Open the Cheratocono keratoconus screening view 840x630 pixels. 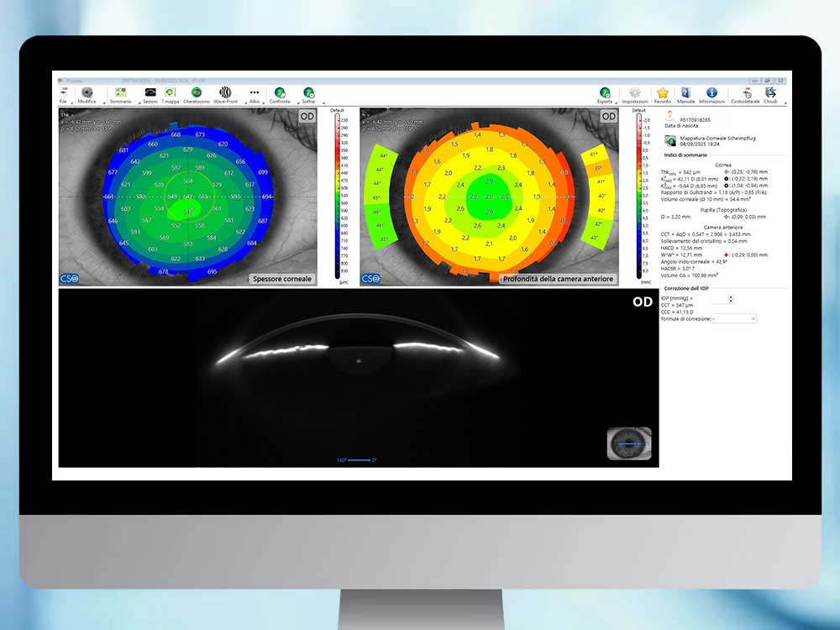pyautogui.click(x=196, y=94)
